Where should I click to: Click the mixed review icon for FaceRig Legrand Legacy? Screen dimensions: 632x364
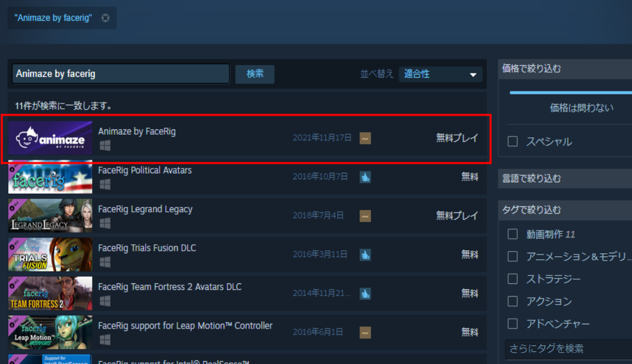(x=365, y=216)
